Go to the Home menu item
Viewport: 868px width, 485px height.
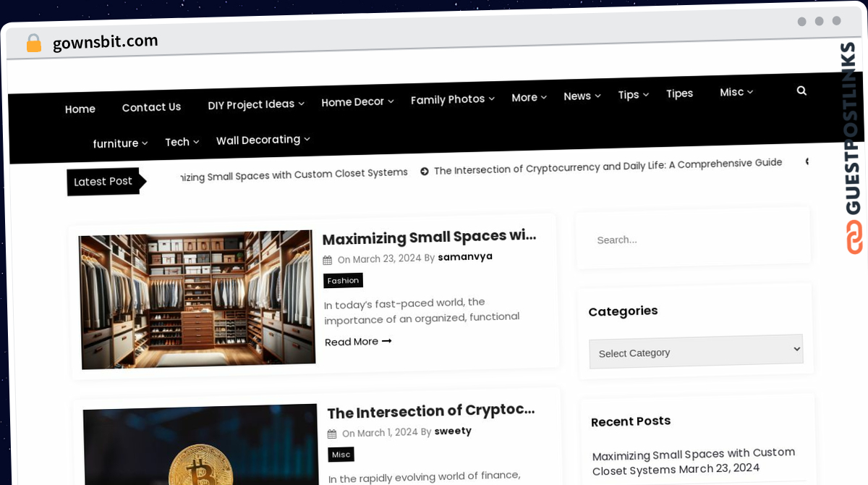[80, 109]
